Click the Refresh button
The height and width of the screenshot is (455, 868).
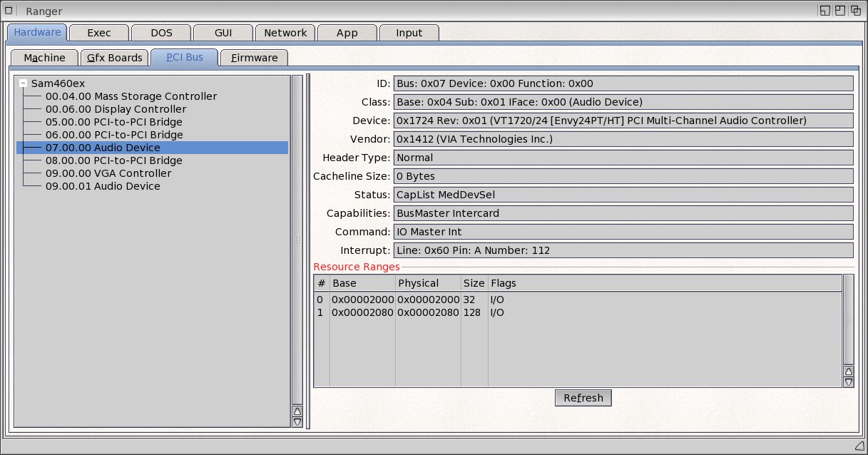tap(583, 398)
